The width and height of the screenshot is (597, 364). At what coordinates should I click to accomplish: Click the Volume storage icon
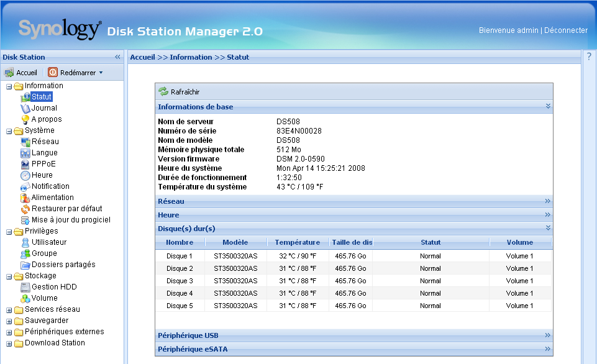tap(25, 299)
